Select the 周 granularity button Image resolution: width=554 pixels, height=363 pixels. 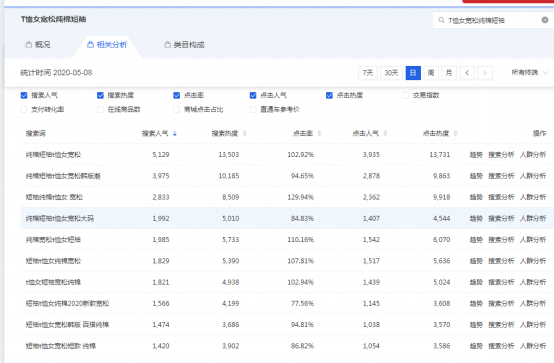(431, 73)
